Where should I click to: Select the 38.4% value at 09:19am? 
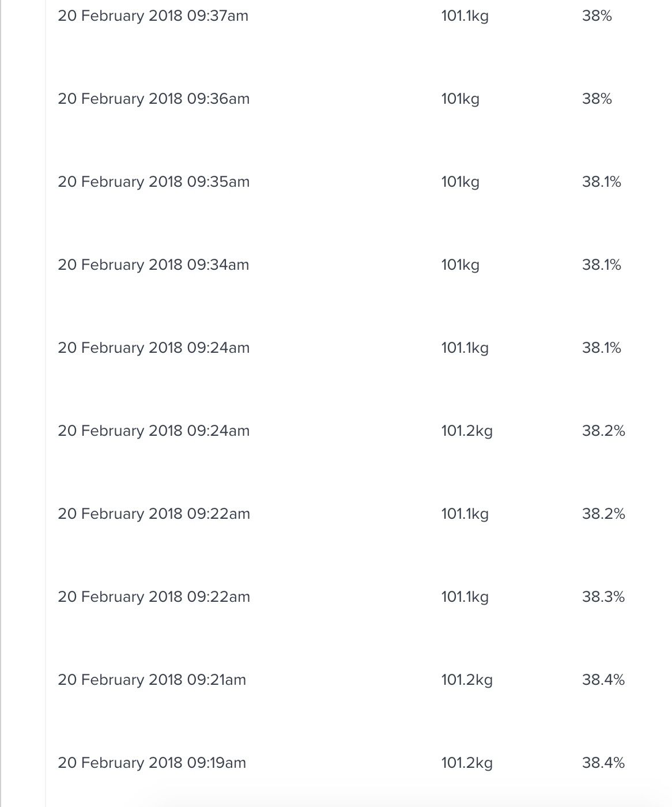[x=603, y=763]
